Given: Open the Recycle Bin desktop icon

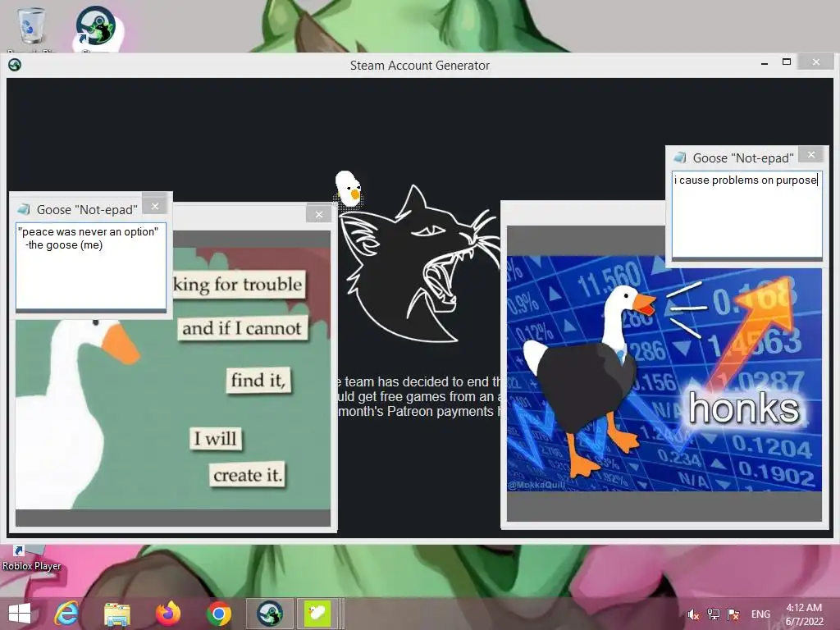Looking at the screenshot, I should (x=31, y=28).
